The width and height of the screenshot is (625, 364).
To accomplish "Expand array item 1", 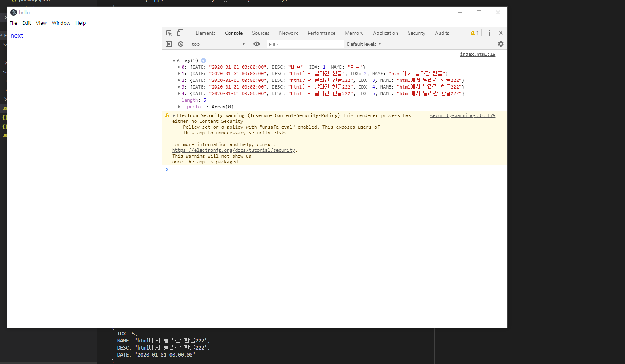I will [x=179, y=74].
